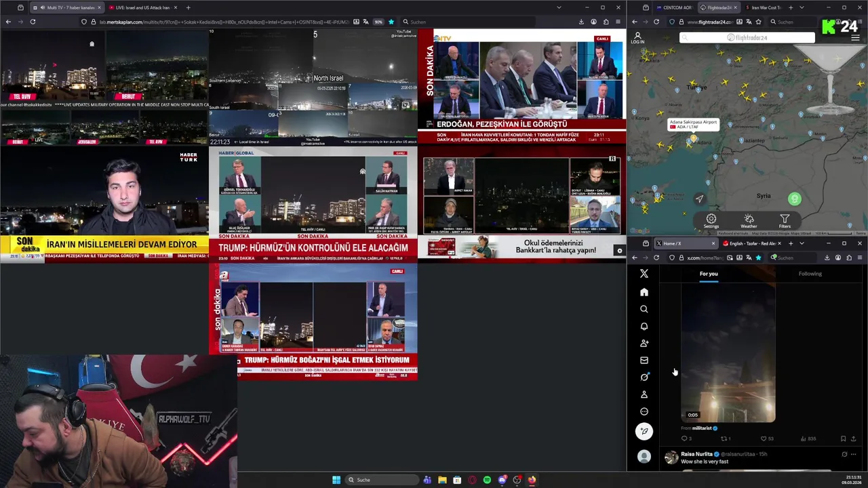The height and width of the screenshot is (488, 868).
Task: Open More circle icon in X sidebar
Action: click(644, 411)
